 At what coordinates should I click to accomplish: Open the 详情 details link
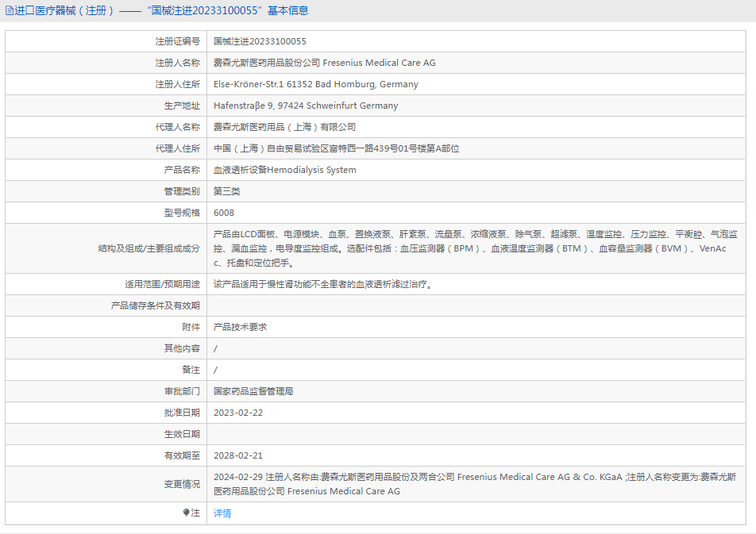click(222, 513)
